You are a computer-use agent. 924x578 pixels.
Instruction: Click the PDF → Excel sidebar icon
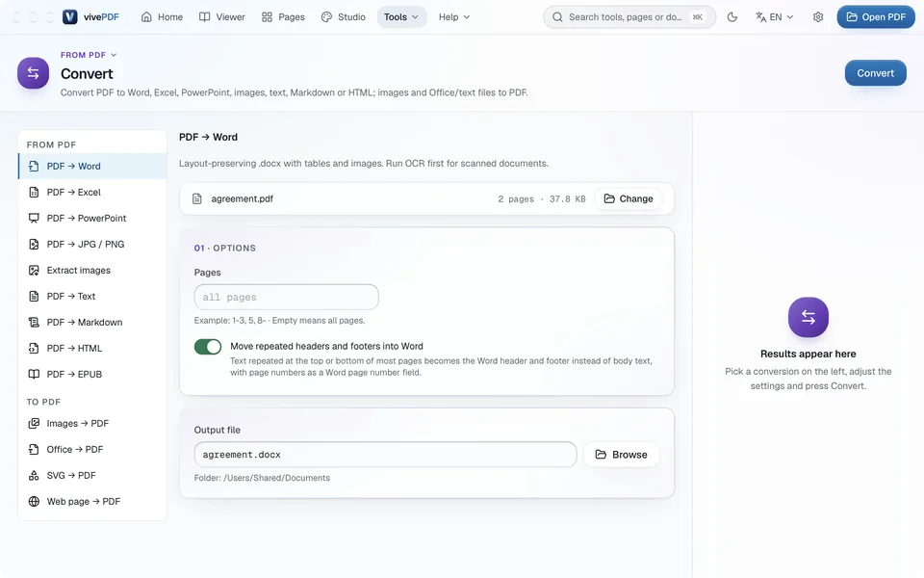point(35,193)
